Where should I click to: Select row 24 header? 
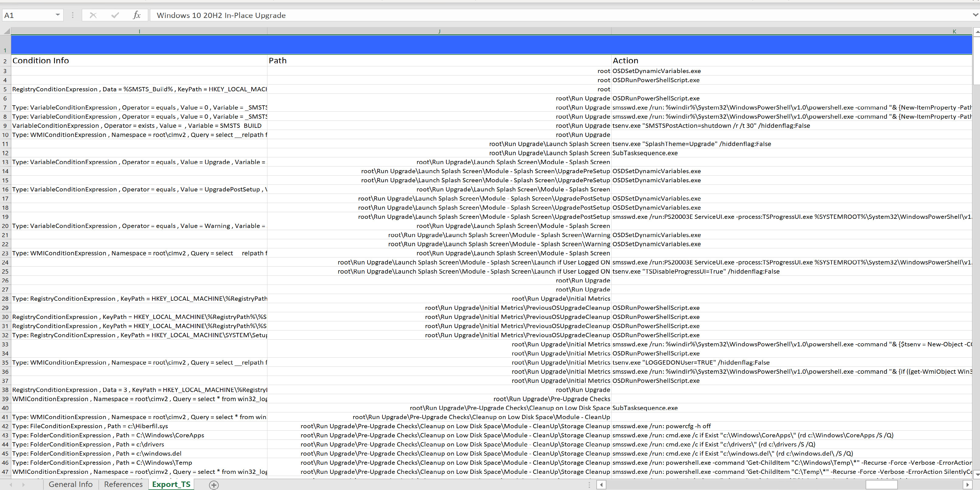pyautogui.click(x=5, y=262)
